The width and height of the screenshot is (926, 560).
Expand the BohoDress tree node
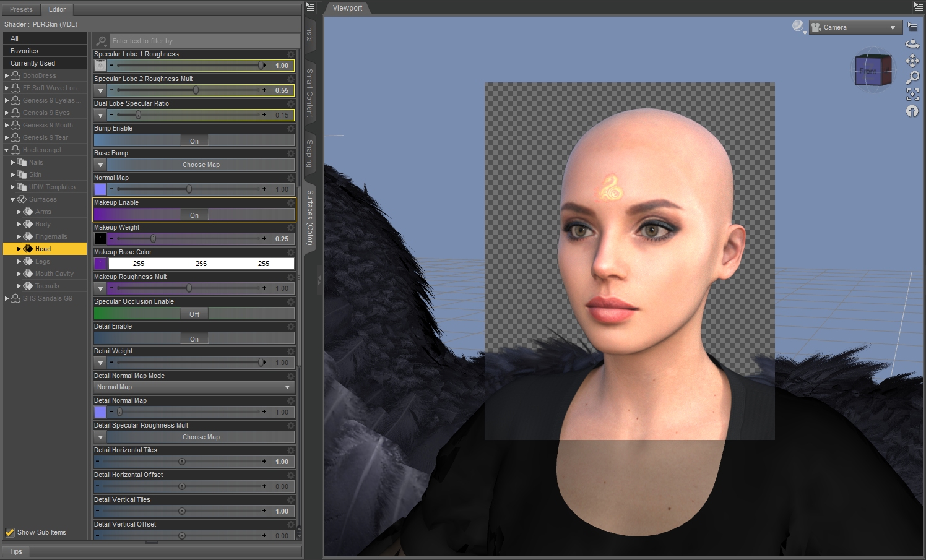point(7,75)
